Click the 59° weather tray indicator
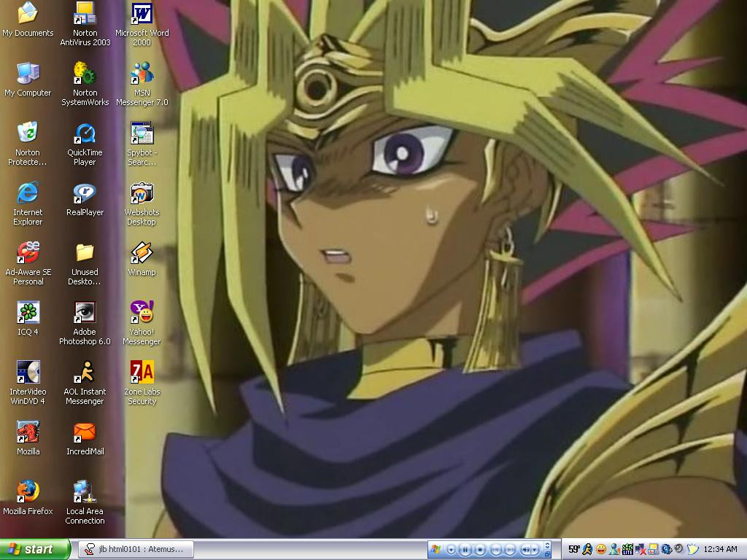Image resolution: width=747 pixels, height=560 pixels. point(575,549)
